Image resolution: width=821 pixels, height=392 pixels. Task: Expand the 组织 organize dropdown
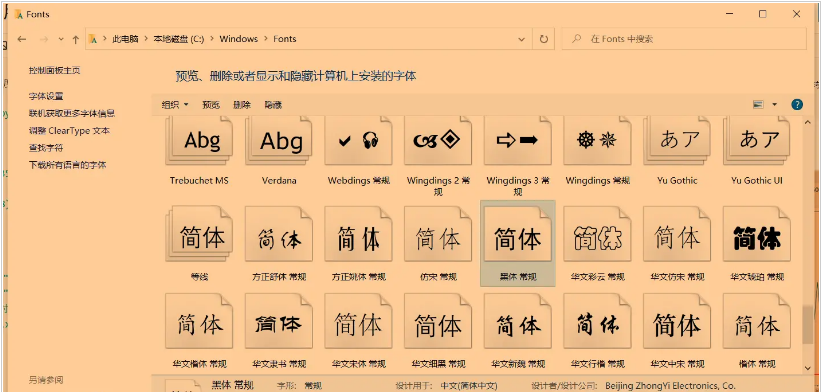[x=175, y=105]
